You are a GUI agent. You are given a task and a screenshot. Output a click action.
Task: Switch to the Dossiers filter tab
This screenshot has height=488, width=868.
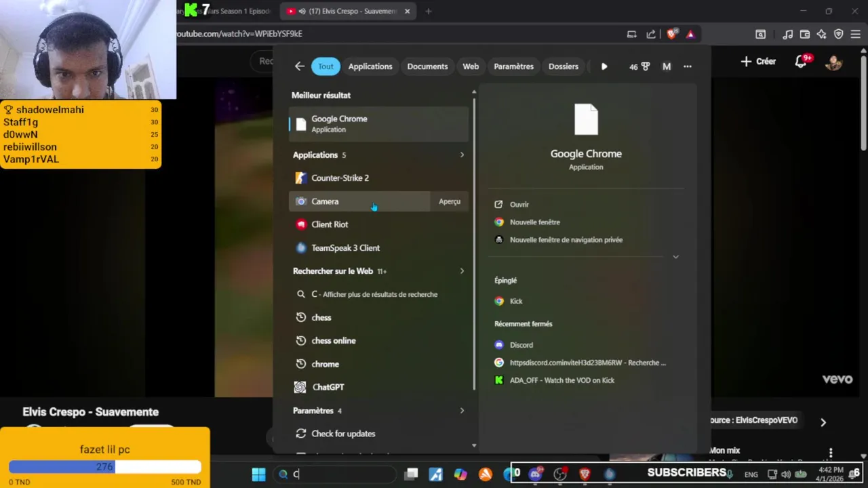pos(564,66)
